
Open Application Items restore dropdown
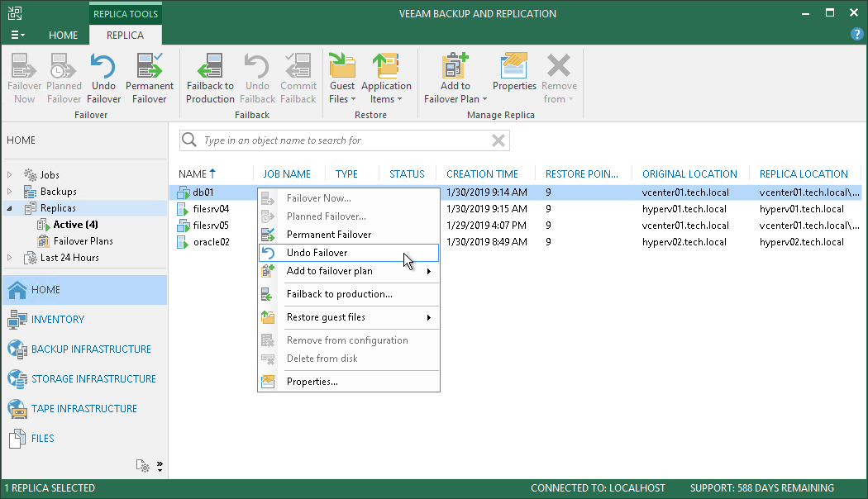click(386, 78)
